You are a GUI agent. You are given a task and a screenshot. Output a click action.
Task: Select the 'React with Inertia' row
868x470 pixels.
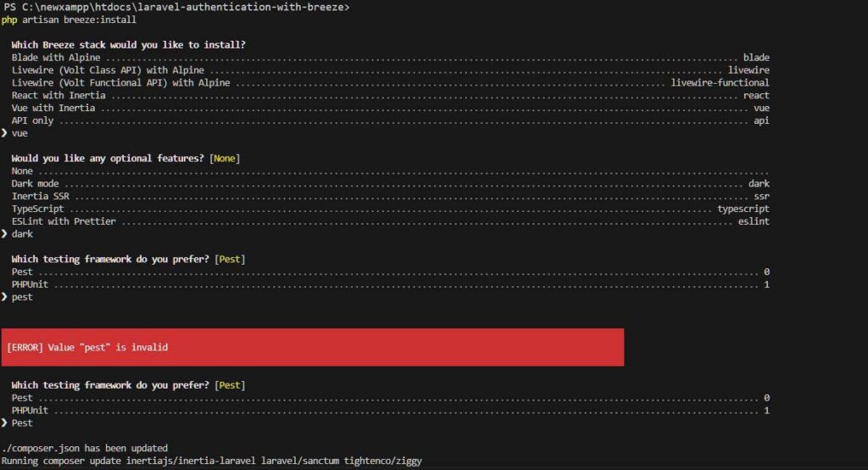pos(390,95)
